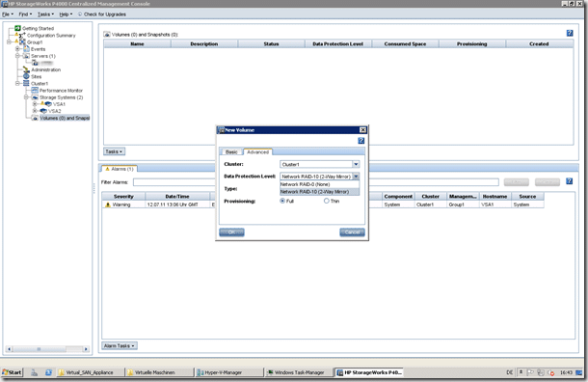Collapse the Storage Systems node

tap(26, 97)
